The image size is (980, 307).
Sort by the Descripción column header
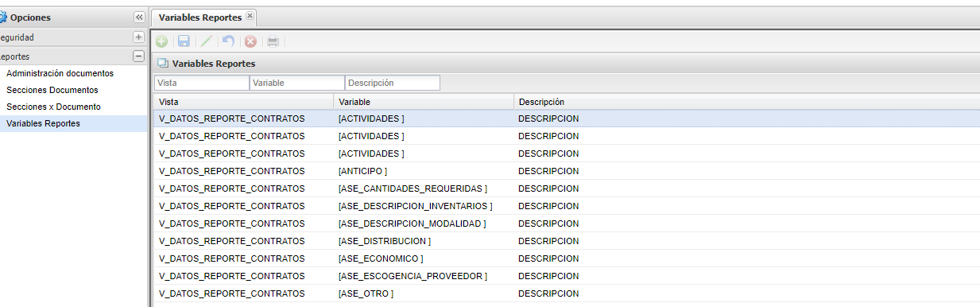[x=746, y=102]
